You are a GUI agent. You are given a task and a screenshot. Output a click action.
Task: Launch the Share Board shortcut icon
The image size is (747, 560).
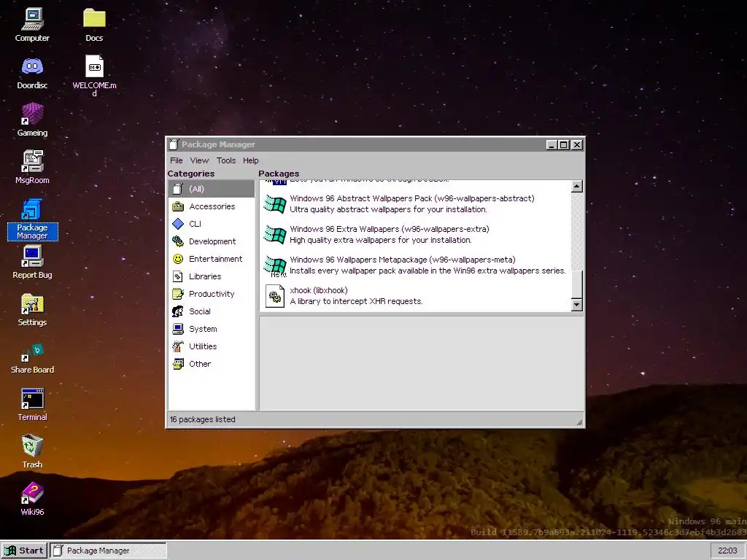click(x=32, y=357)
